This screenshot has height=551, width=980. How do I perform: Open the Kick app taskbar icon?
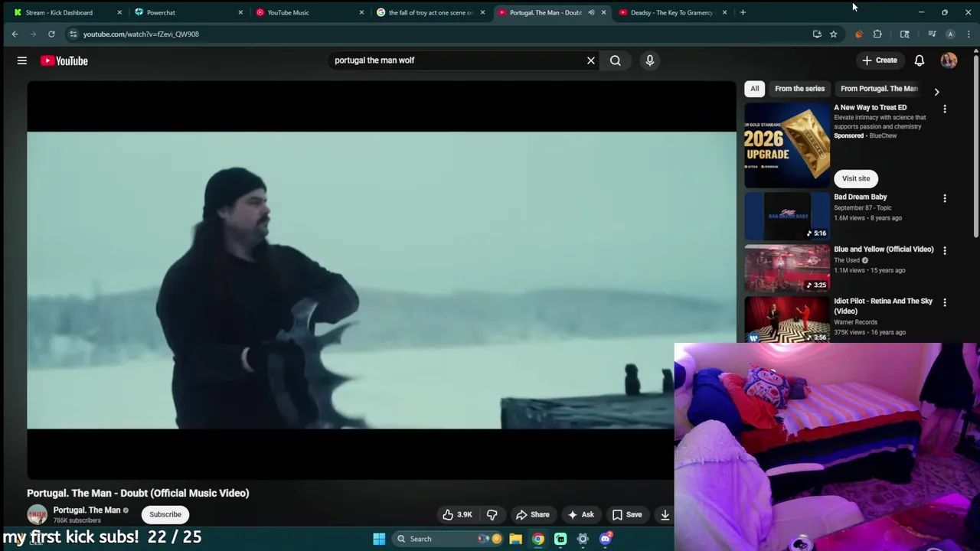tap(560, 539)
